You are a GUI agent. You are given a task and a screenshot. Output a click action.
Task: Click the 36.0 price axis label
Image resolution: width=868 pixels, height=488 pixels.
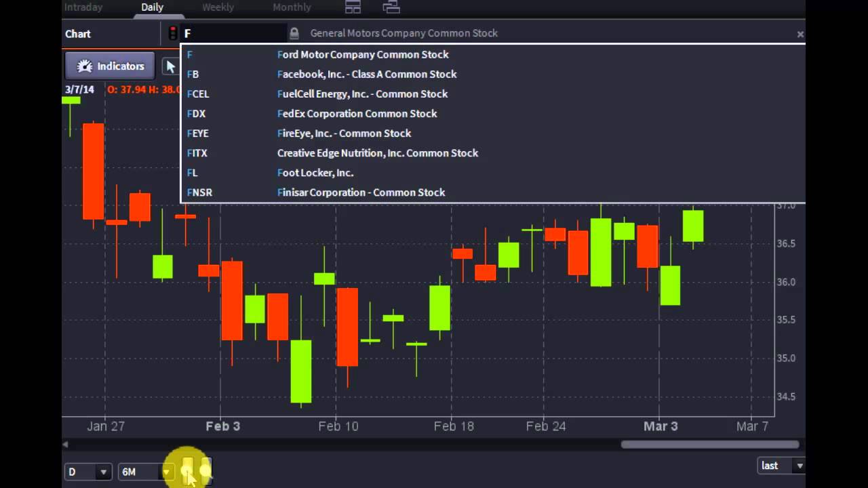tap(786, 282)
